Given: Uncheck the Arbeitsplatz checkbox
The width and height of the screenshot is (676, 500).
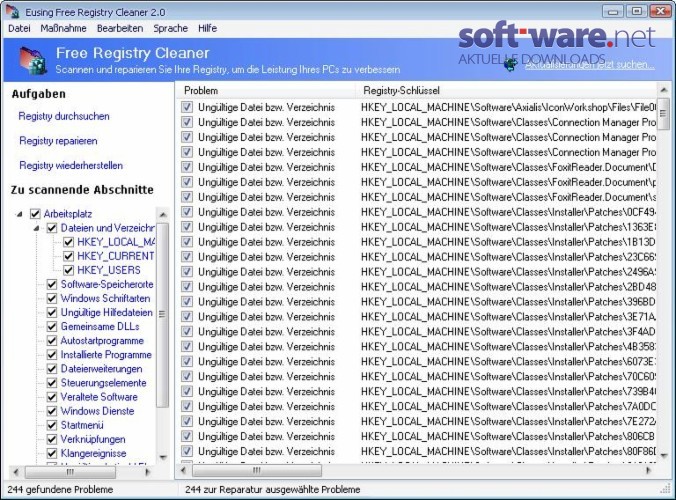Looking at the screenshot, I should (35, 213).
